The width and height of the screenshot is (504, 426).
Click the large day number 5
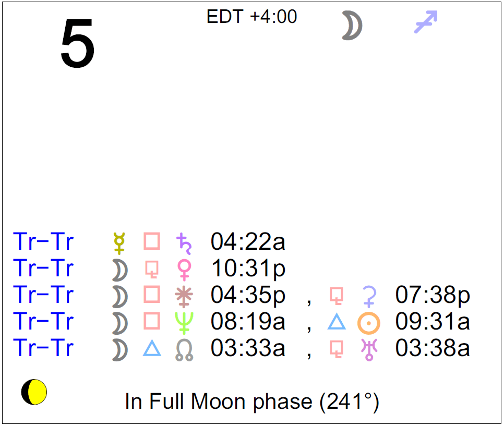pos(78,44)
